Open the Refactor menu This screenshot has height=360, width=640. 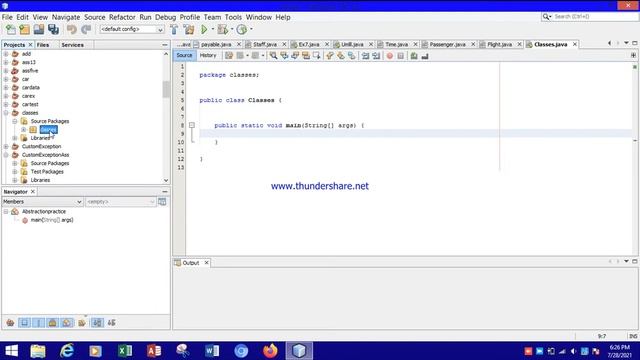122,17
